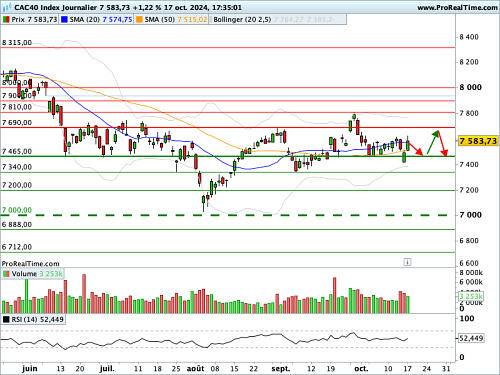Visit the www.ProRealTime.com link at top right
This screenshot has height=375, width=500.
pyautogui.click(x=457, y=7)
